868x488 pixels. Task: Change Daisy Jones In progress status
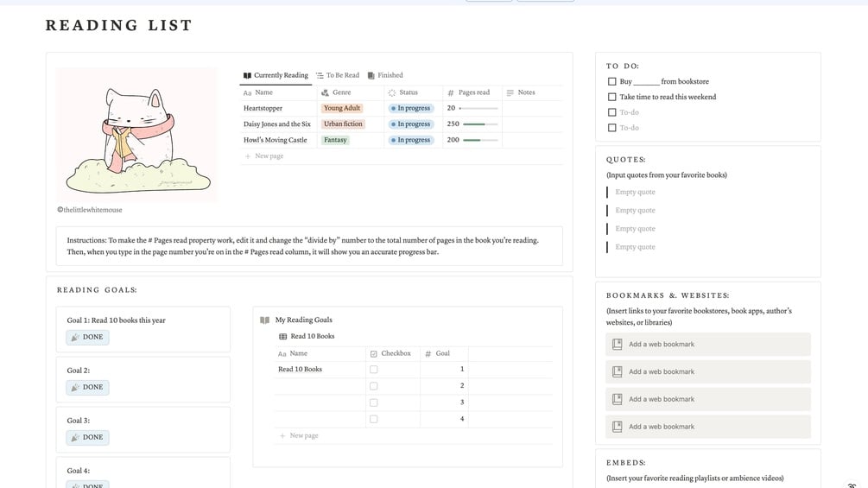(411, 124)
